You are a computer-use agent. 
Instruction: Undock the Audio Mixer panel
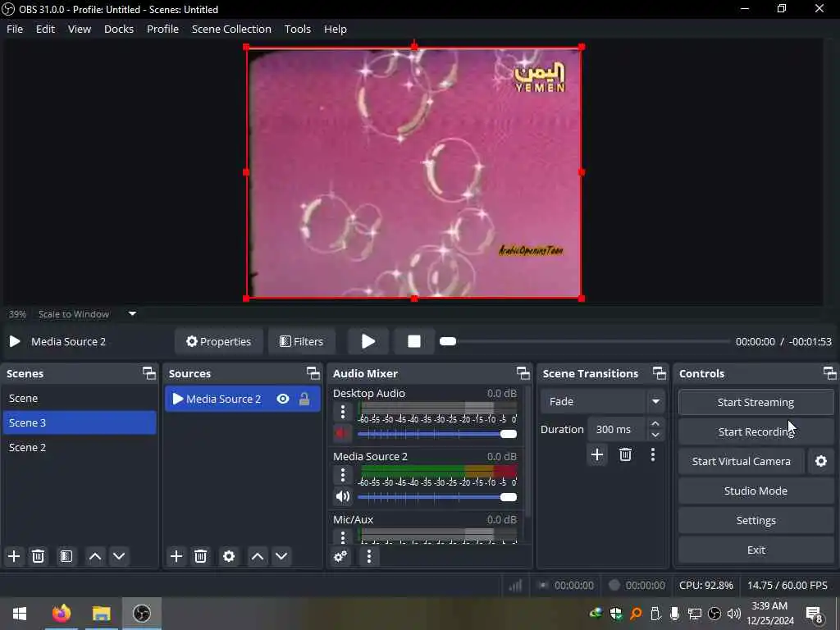point(523,373)
